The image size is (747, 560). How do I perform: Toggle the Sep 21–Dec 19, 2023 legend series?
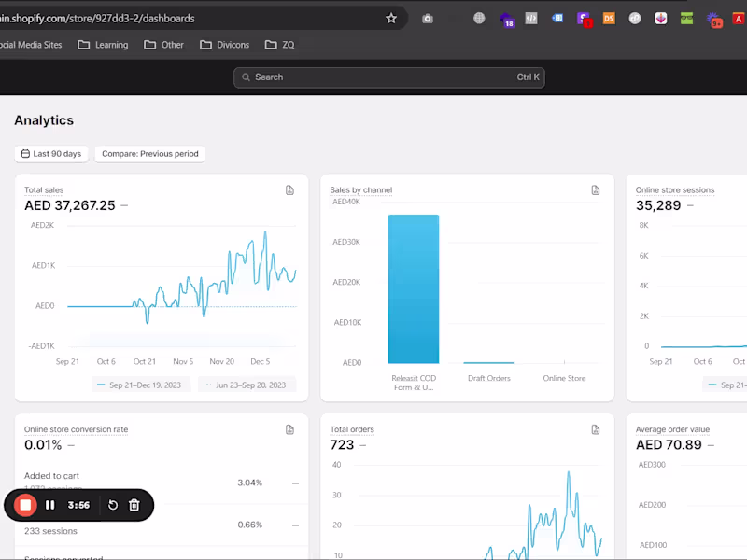(x=140, y=385)
